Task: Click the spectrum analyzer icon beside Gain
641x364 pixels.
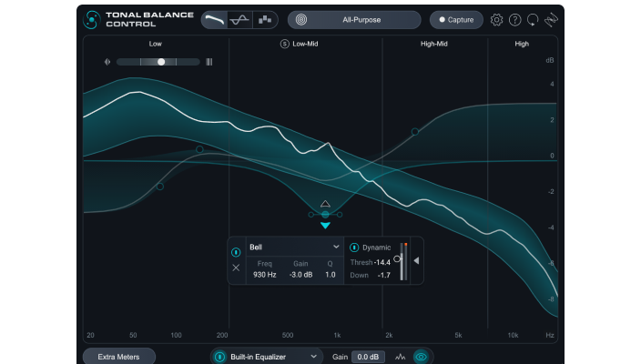Action: [400, 357]
